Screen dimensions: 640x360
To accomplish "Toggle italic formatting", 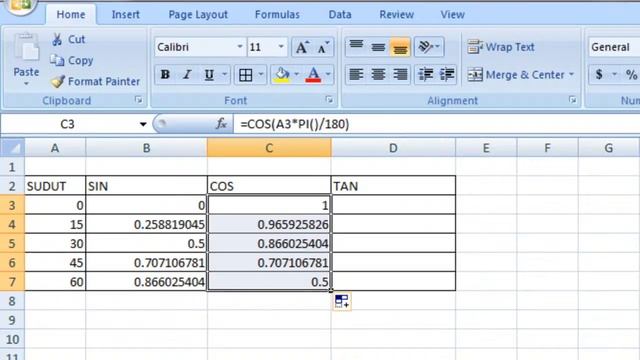I will pyautogui.click(x=187, y=75).
